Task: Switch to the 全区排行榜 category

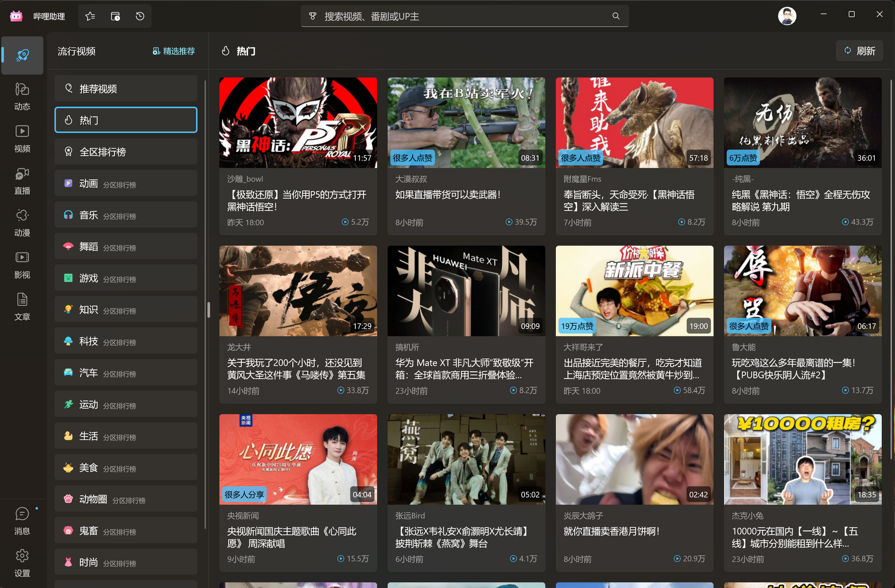Action: coord(125,151)
